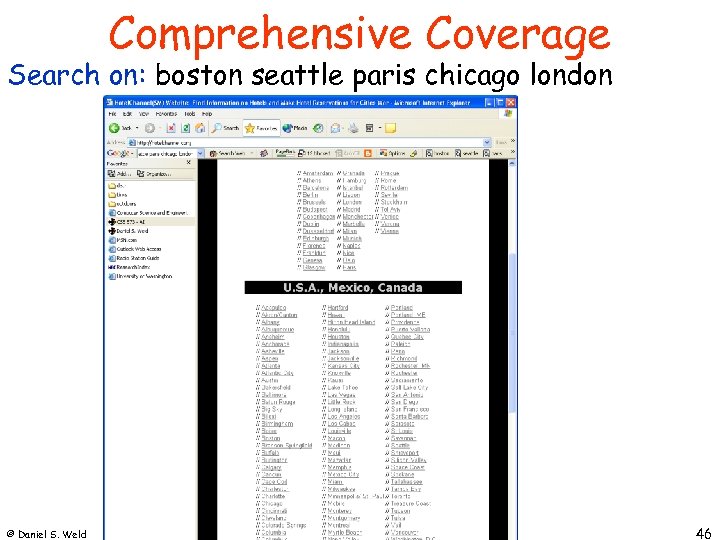Image resolution: width=720 pixels, height=540 pixels.
Task: Open Outlook Web Access favorite
Action: [x=135, y=249]
